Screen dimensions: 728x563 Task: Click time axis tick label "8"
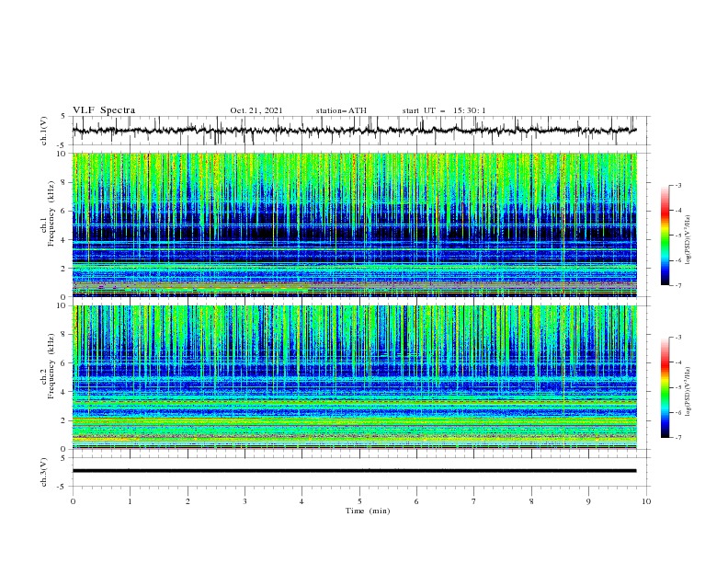click(531, 501)
